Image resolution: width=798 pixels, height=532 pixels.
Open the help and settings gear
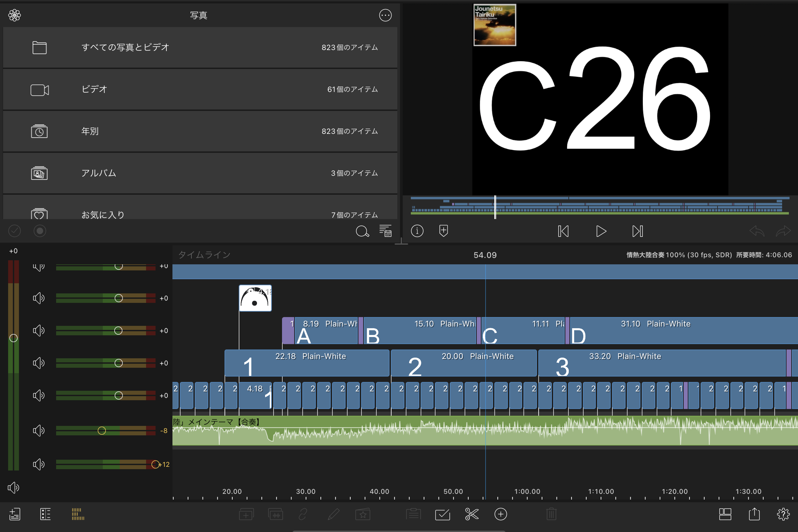(x=783, y=514)
